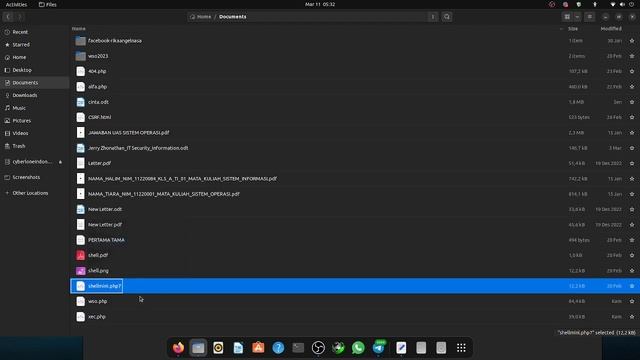Click the search icon in Files header
This screenshot has height=360, width=640.
point(447,17)
